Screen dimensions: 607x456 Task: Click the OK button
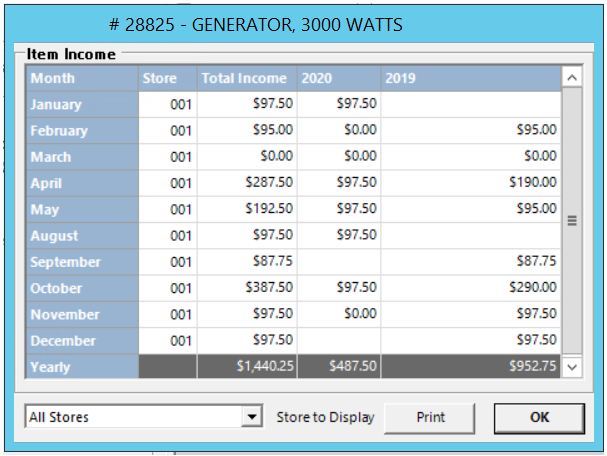tap(538, 417)
